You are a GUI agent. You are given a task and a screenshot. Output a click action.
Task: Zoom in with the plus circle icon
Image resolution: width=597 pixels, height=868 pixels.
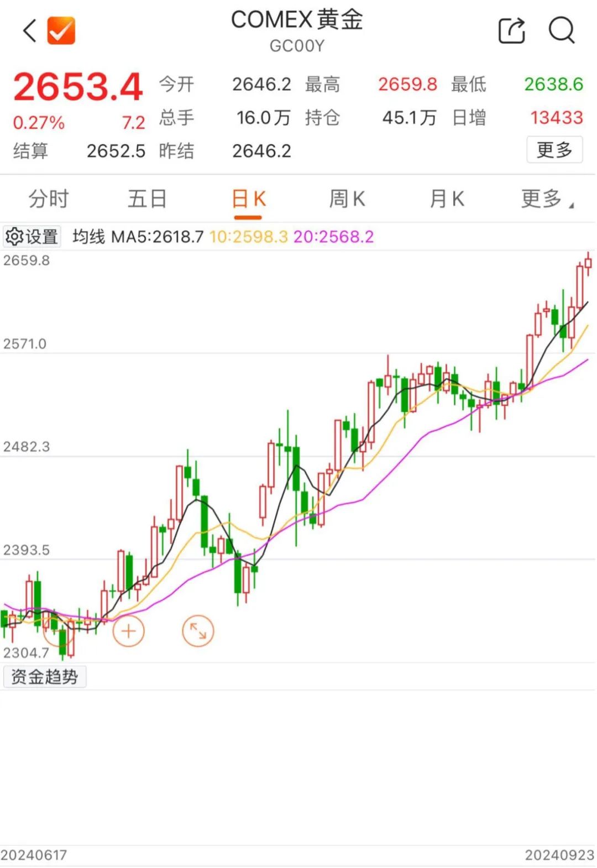[128, 631]
